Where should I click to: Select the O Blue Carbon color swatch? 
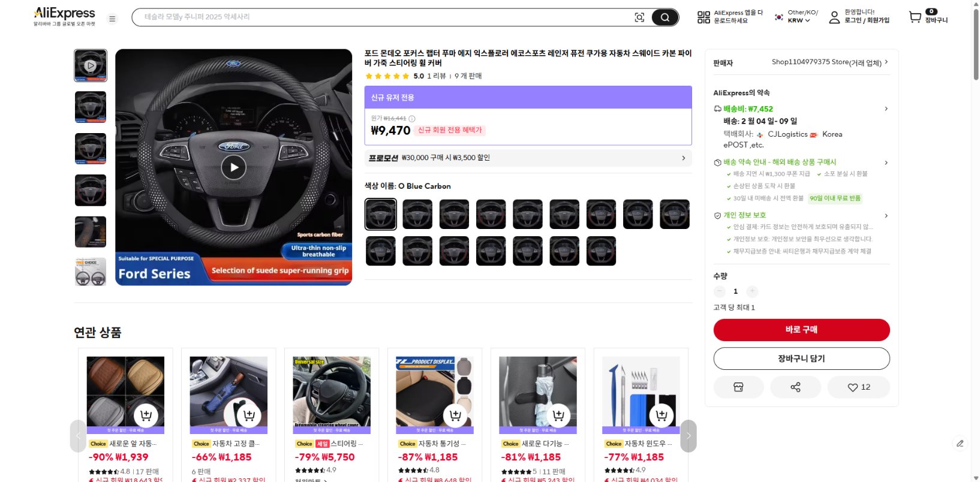click(x=381, y=214)
